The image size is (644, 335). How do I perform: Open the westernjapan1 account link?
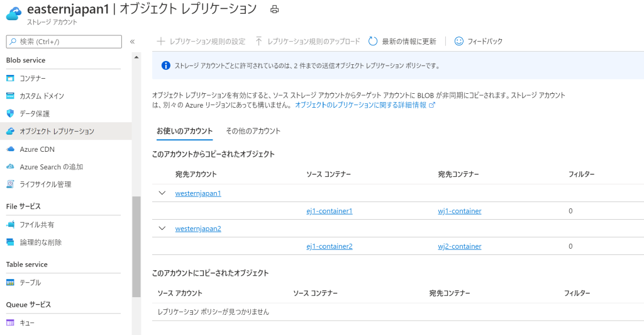pyautogui.click(x=198, y=193)
